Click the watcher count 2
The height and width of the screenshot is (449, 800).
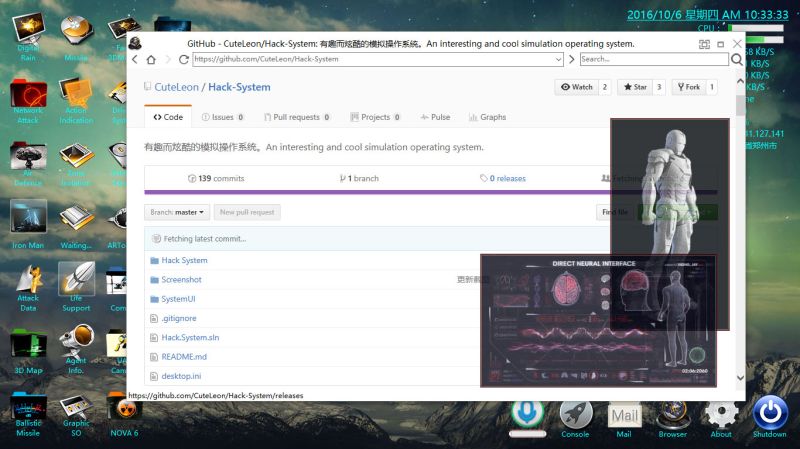click(x=605, y=87)
